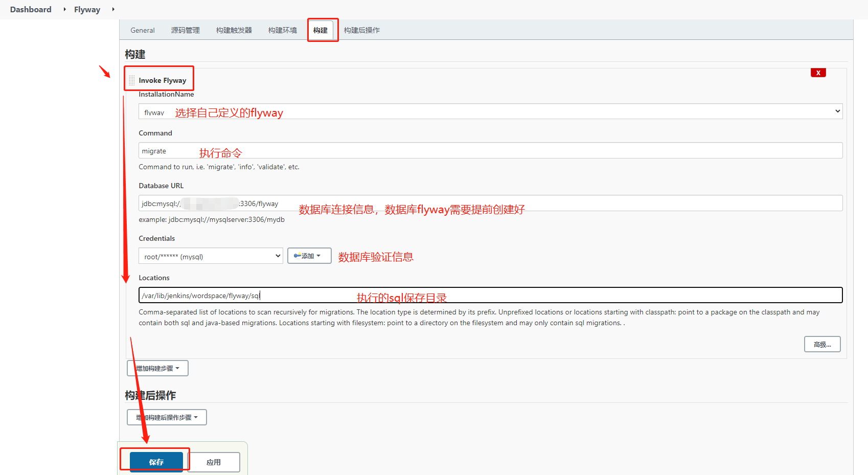Click the Invoke Flyway drag handle icon
The width and height of the screenshot is (868, 475).
pos(132,79)
